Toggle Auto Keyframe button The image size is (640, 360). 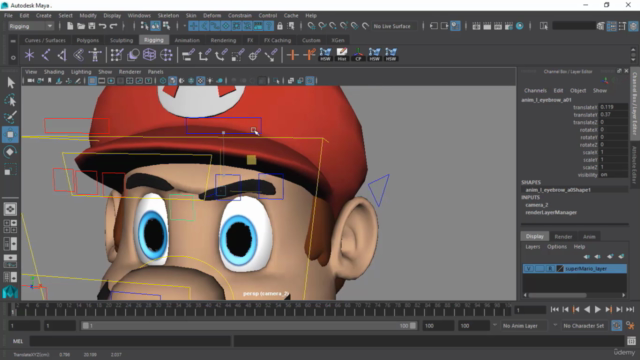click(x=616, y=325)
